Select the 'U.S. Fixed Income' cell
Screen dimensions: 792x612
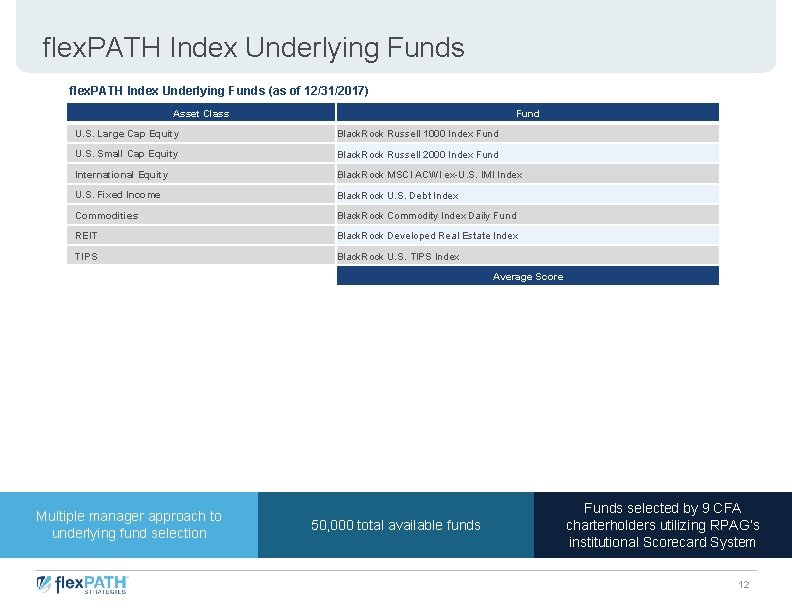tap(201, 194)
